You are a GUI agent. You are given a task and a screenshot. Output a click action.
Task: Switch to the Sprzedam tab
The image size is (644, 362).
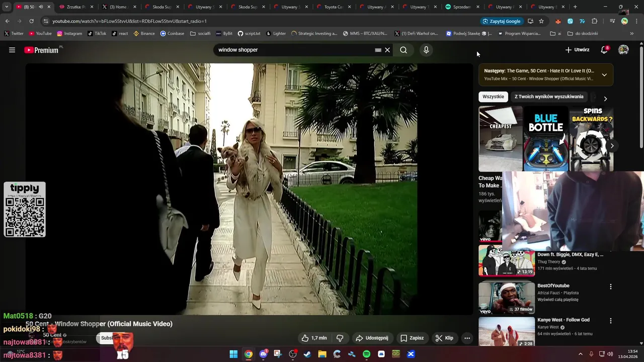point(461,7)
